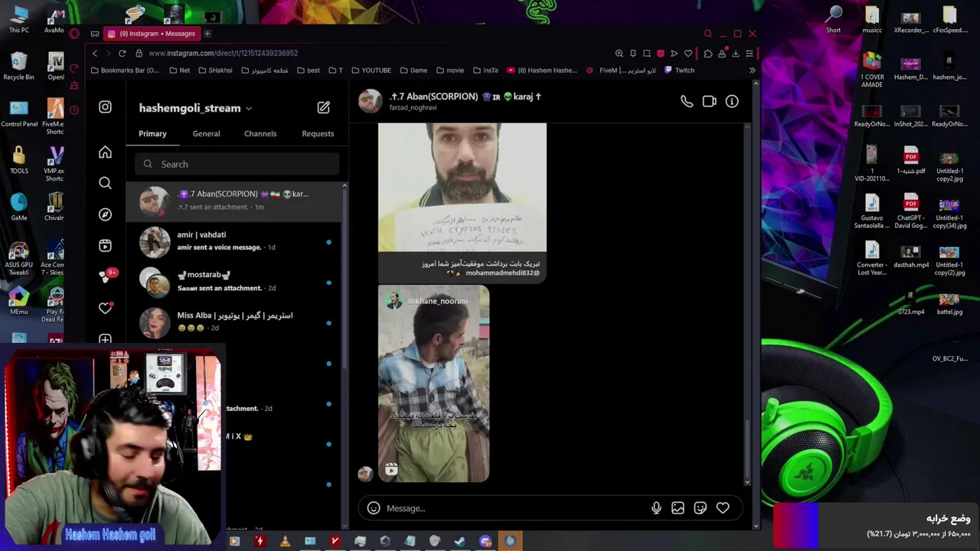Click the browser address bar URL
The image size is (980, 551).
pos(223,54)
